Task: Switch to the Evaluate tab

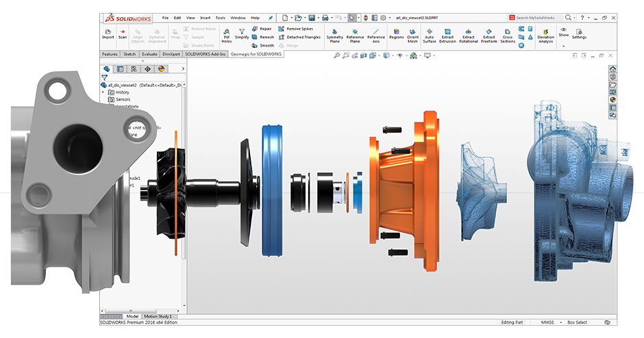Action: pos(149,53)
